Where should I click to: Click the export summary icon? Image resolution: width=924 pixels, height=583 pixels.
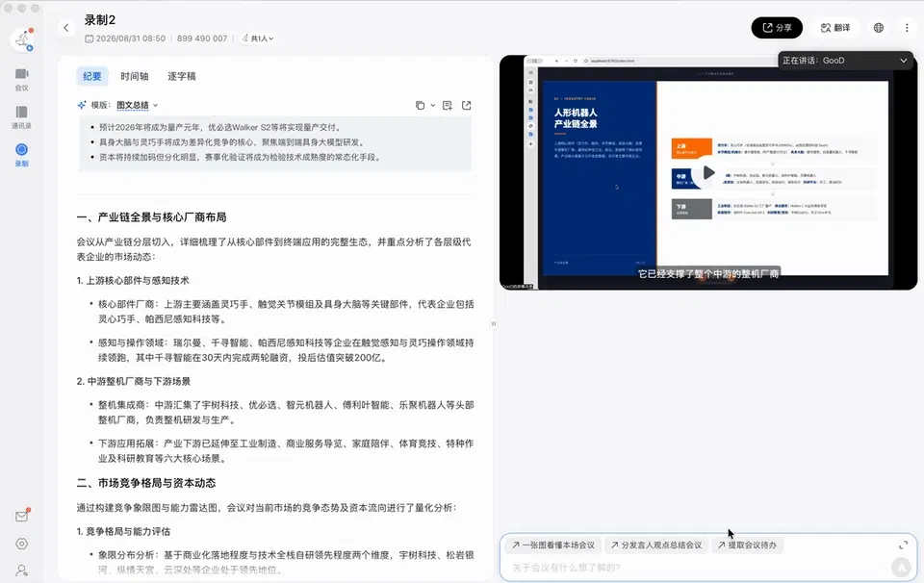coord(466,106)
